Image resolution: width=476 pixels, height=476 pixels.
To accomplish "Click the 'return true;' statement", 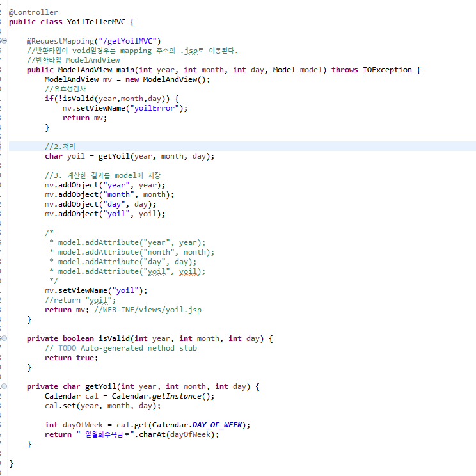I will [x=72, y=358].
